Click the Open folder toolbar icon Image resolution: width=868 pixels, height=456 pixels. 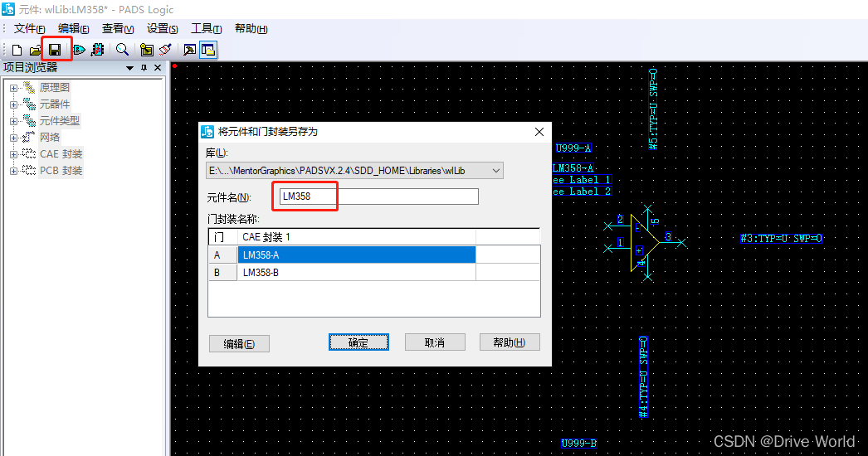[x=36, y=50]
